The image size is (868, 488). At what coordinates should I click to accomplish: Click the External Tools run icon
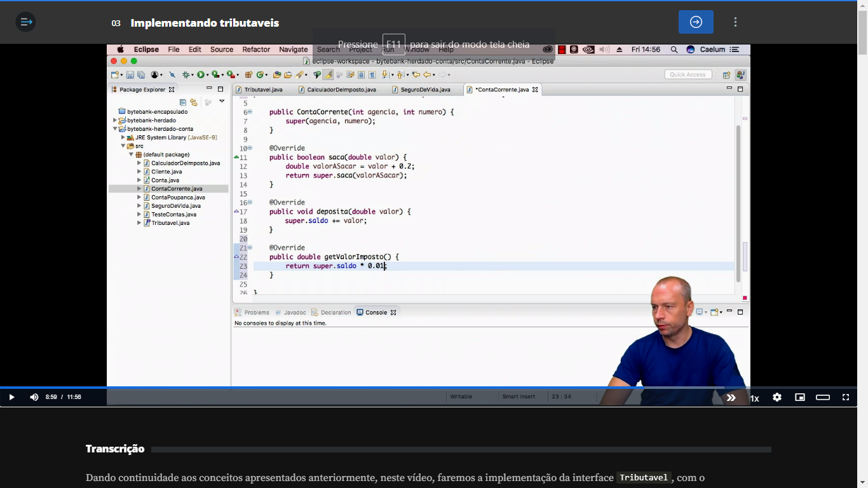tap(230, 75)
